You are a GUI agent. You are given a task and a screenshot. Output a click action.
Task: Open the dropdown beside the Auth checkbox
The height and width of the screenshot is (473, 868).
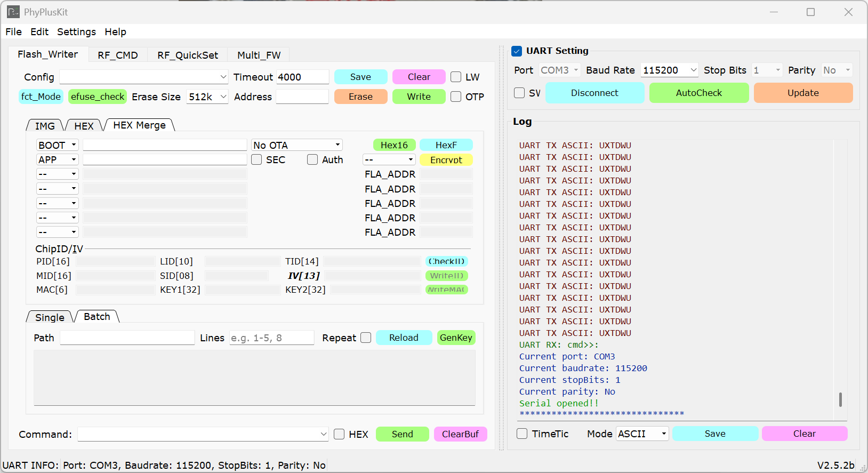coord(389,159)
